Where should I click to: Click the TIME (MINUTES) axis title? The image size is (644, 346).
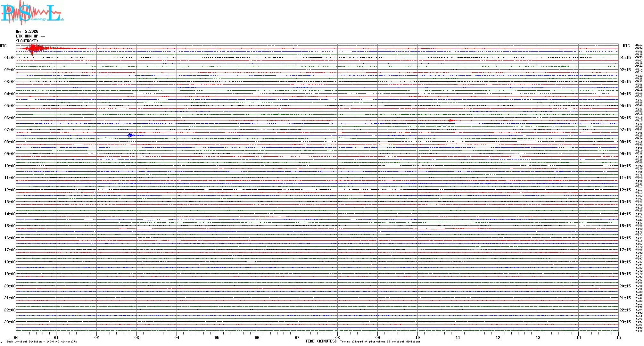(x=321, y=341)
